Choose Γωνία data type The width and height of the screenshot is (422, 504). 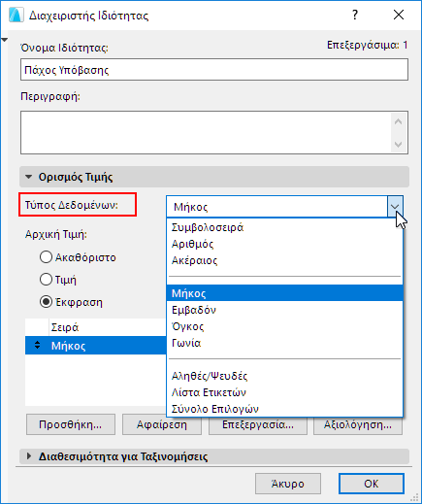tap(284, 343)
